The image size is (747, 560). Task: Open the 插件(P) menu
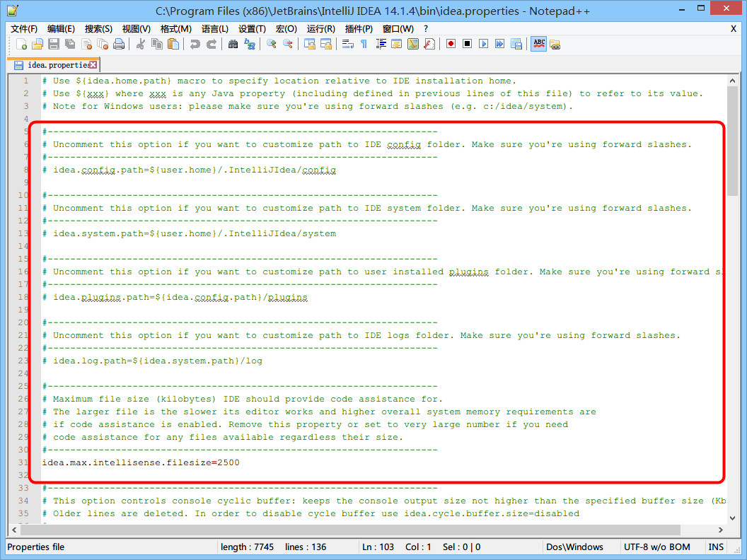[359, 28]
